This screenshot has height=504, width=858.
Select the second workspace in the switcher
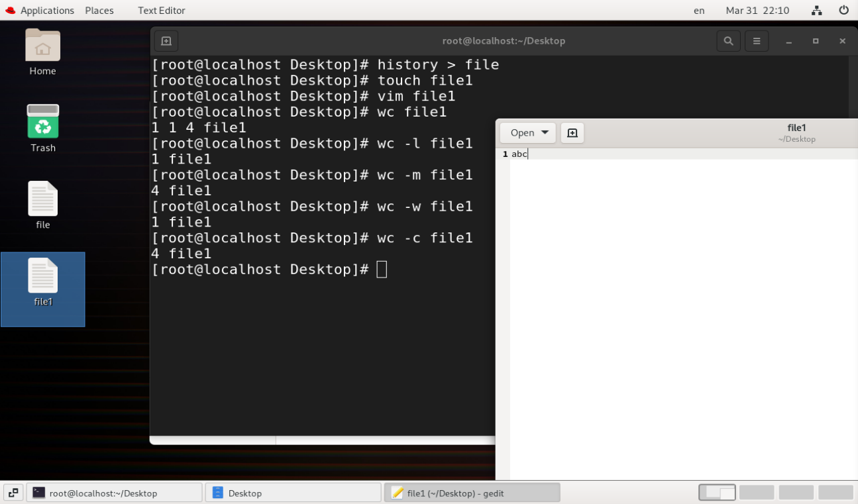coord(757,492)
